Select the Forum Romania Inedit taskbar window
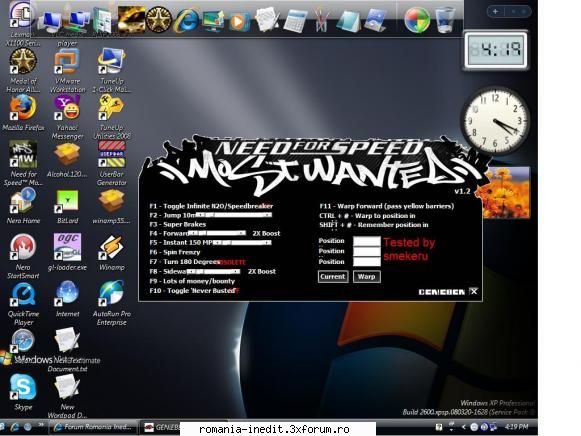This screenshot has height=436, width=581. pos(93,427)
